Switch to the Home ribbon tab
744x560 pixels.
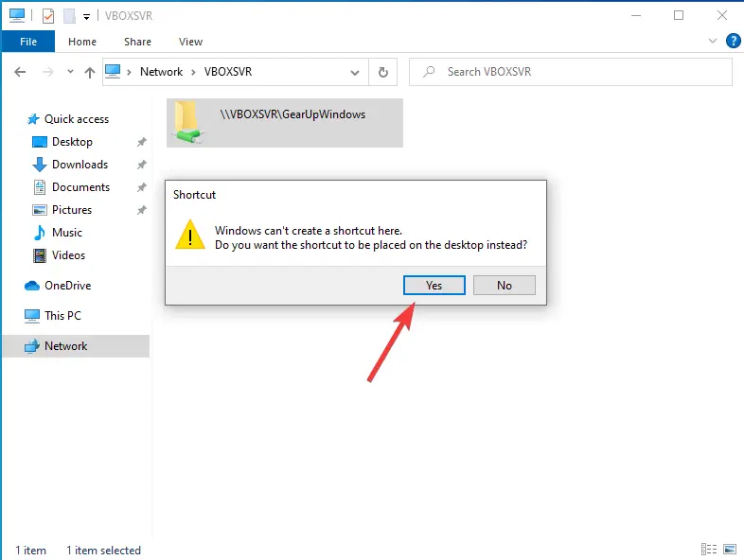pos(82,42)
